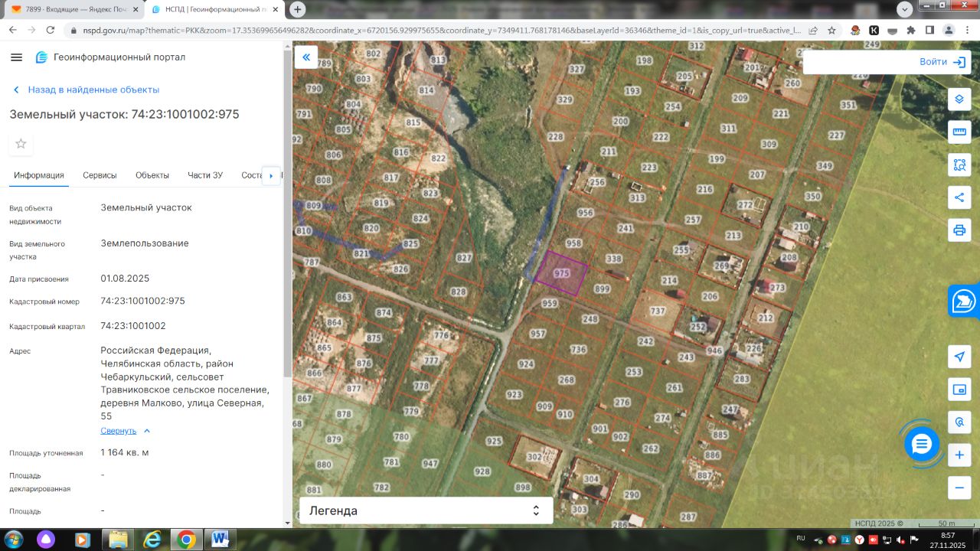Screen dimensions: 980x551
Task: Click parcel 899 on the map
Action: point(602,289)
